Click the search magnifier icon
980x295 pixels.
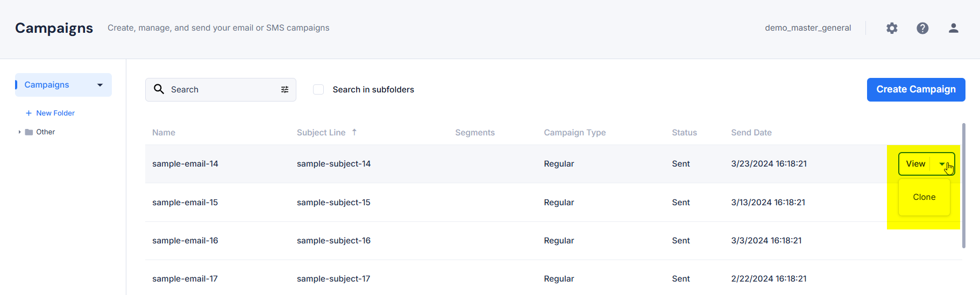click(159, 89)
